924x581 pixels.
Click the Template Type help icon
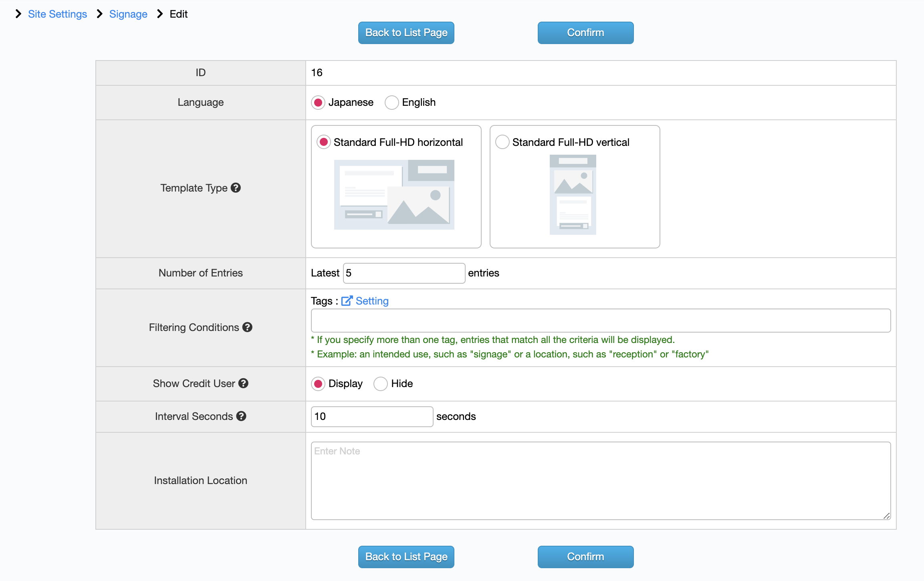(236, 188)
